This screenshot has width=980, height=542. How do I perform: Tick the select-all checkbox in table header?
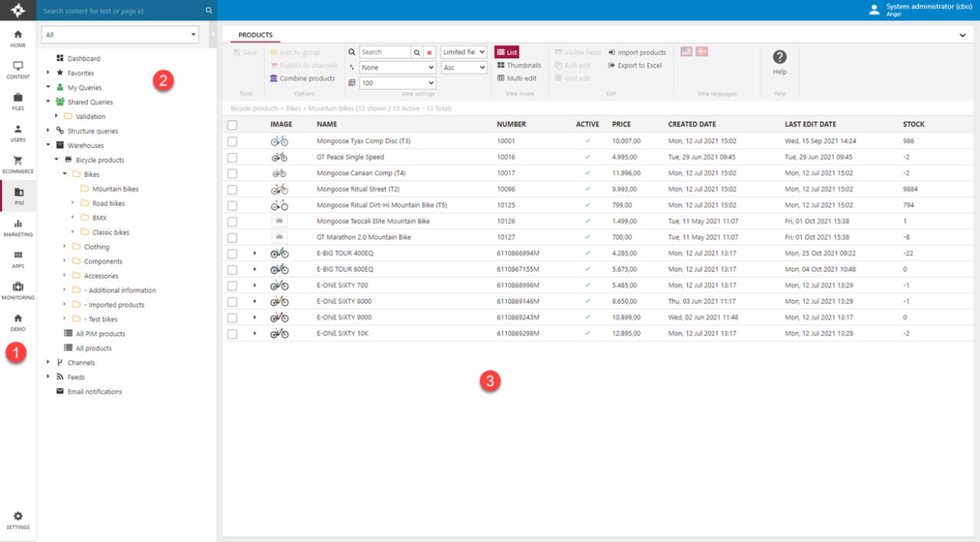[x=232, y=125]
